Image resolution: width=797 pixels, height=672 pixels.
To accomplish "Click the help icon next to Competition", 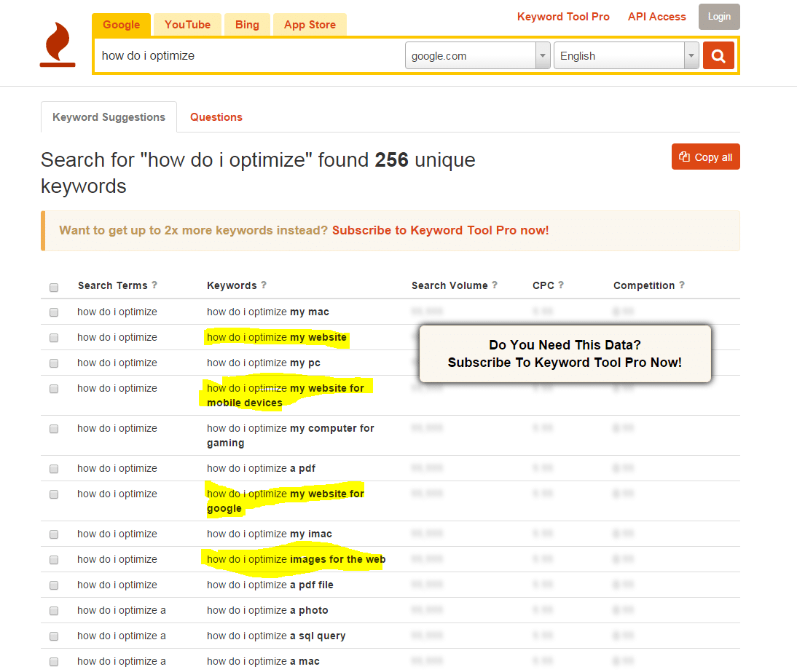I will point(682,285).
